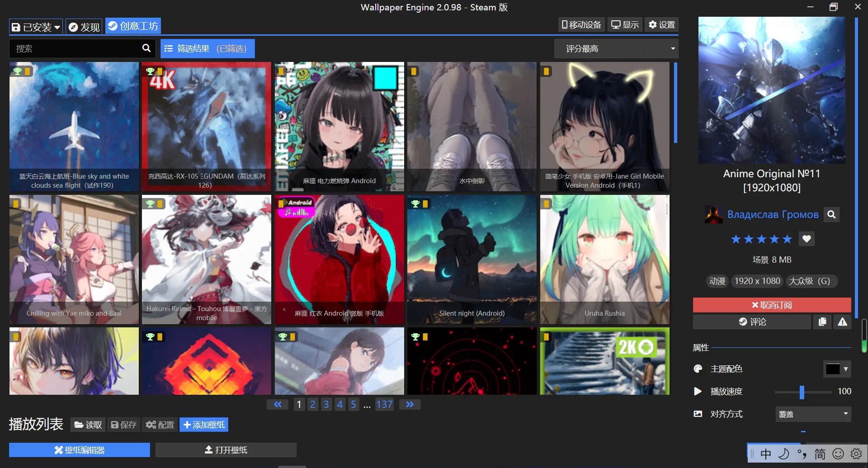Click the 动漫 anime tag
The height and width of the screenshot is (468, 868).
717,281
